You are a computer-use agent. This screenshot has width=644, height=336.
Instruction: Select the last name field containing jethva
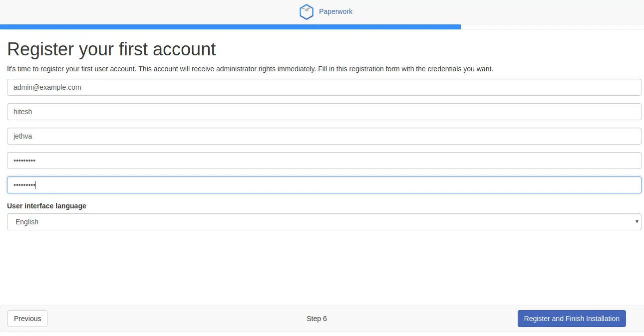click(x=324, y=136)
